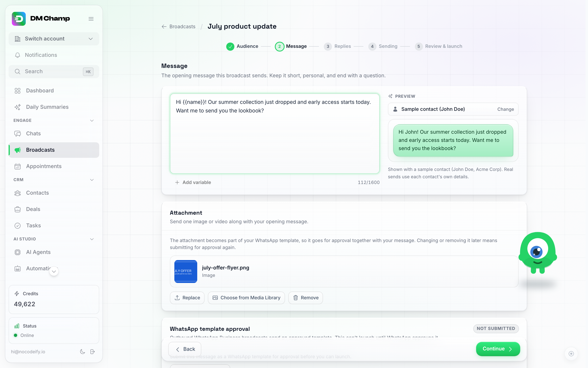
Task: Click the green one-eyed mascot
Action: coord(538,253)
